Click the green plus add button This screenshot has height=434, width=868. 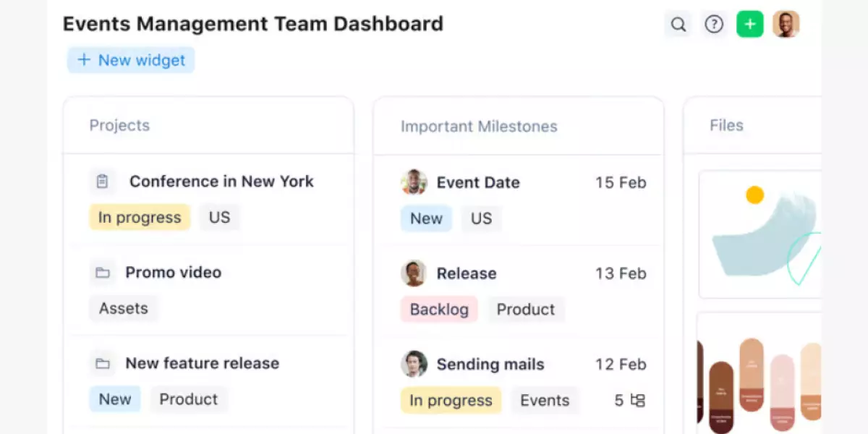pyautogui.click(x=750, y=25)
